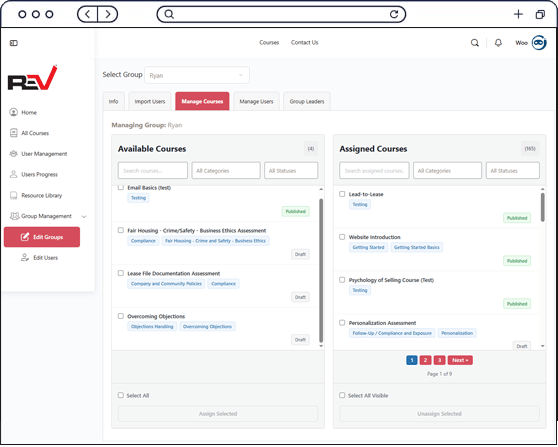Image resolution: width=558 pixels, height=447 pixels.
Task: Open the notifications bell icon
Action: click(498, 43)
